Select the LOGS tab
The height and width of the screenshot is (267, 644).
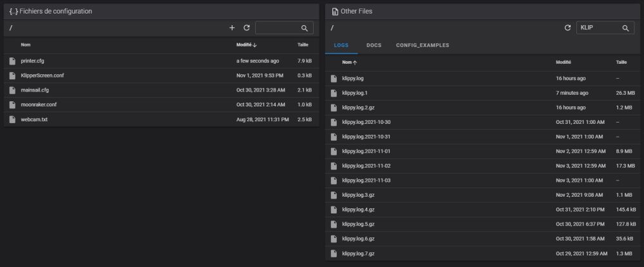click(341, 45)
